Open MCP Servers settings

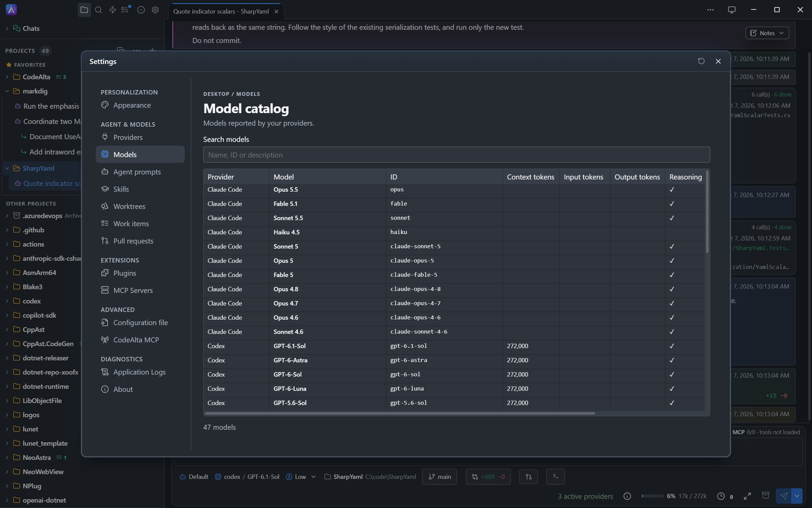tap(140, 290)
